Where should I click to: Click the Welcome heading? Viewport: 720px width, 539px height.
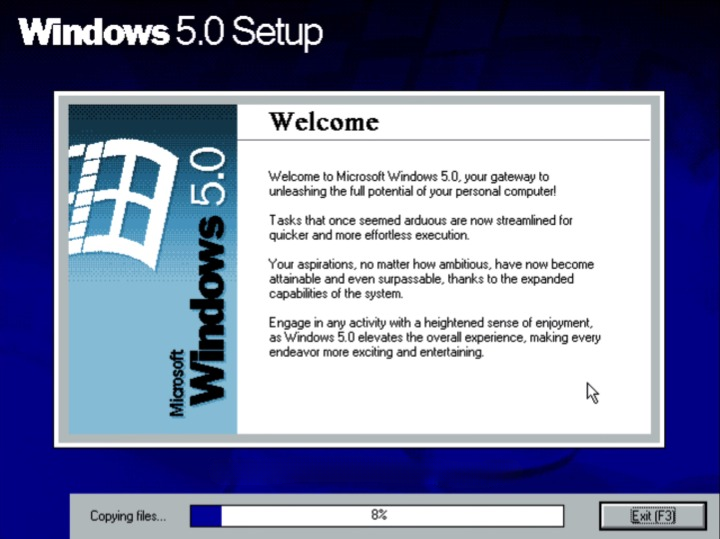(324, 122)
